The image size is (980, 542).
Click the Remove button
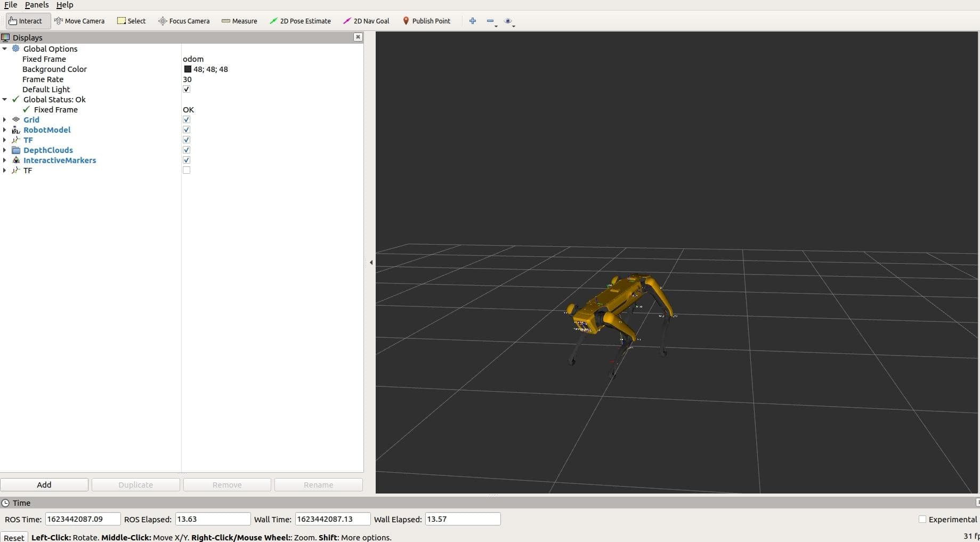(x=227, y=484)
